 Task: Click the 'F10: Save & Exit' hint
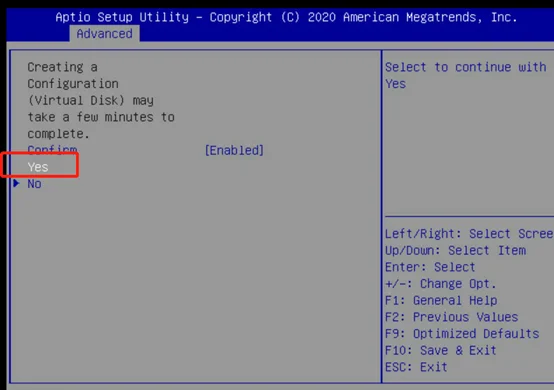click(441, 350)
